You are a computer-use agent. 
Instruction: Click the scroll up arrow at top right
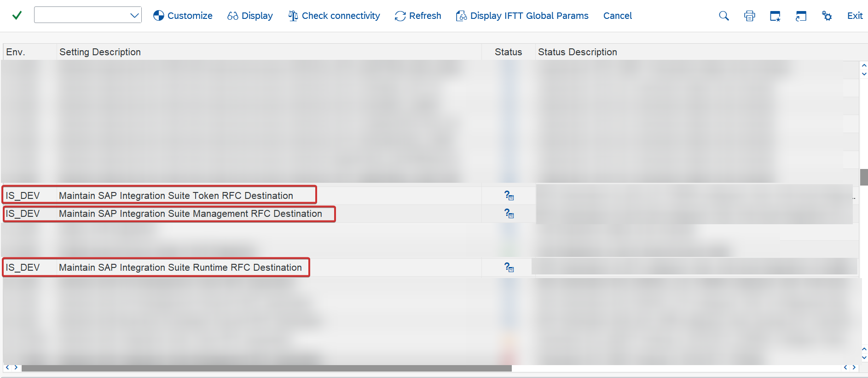pyautogui.click(x=864, y=65)
